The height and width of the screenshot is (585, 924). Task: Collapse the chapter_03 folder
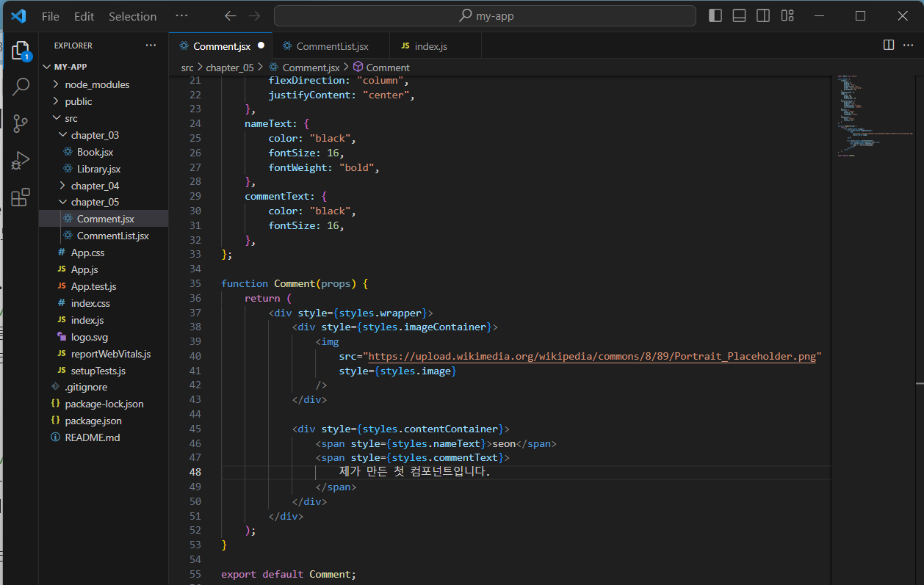pyautogui.click(x=94, y=135)
